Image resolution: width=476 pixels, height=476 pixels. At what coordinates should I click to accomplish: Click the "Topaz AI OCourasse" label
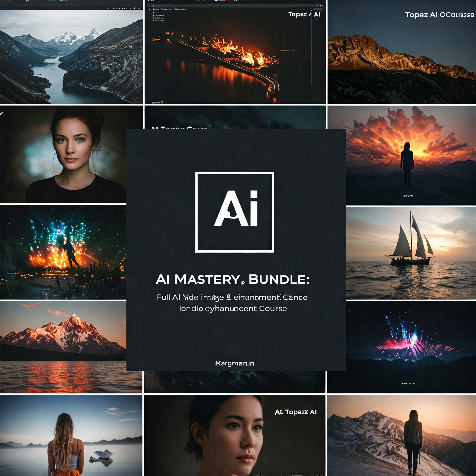[x=440, y=15]
